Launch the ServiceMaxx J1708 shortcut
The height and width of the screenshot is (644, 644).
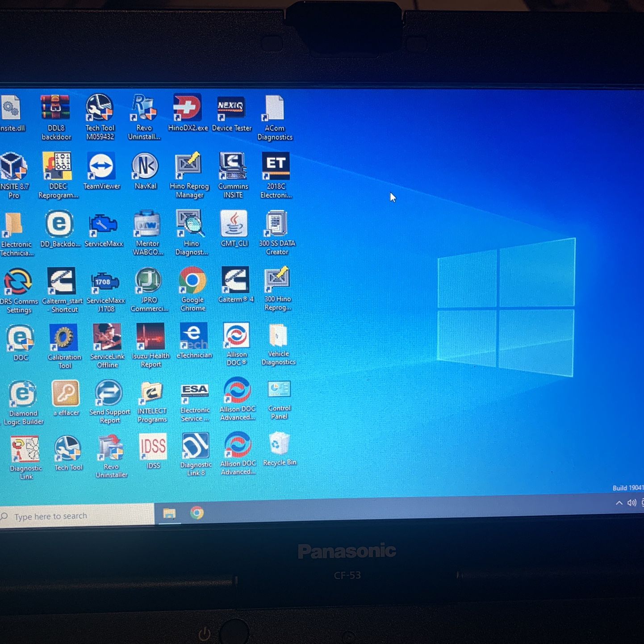point(105,282)
